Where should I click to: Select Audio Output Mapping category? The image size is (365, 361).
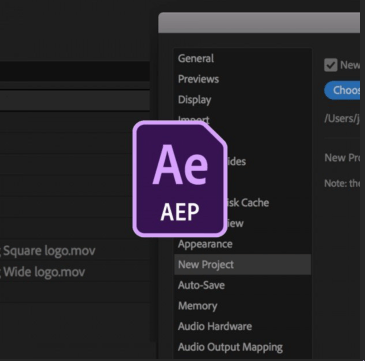pyautogui.click(x=230, y=347)
